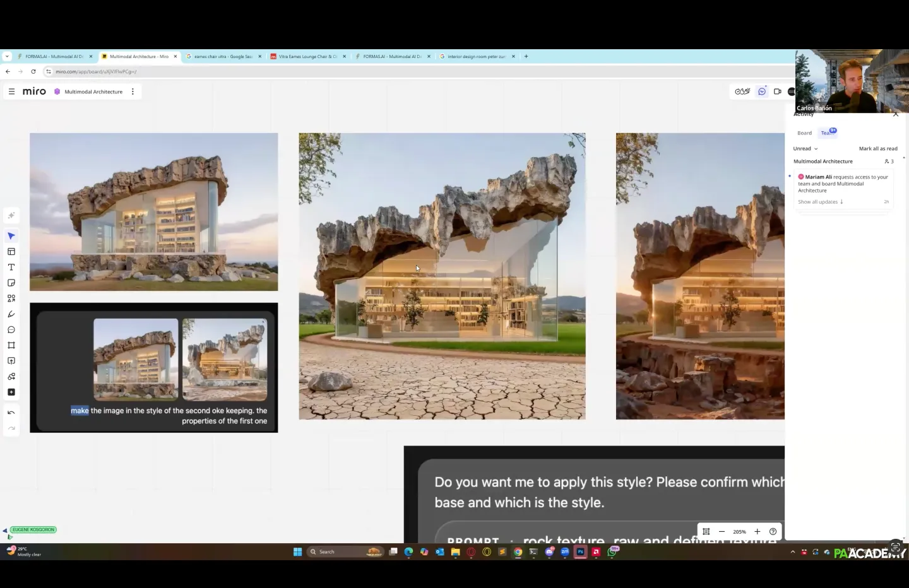This screenshot has width=909, height=588.
Task: Expand the Unread filter dropdown
Action: pos(805,149)
